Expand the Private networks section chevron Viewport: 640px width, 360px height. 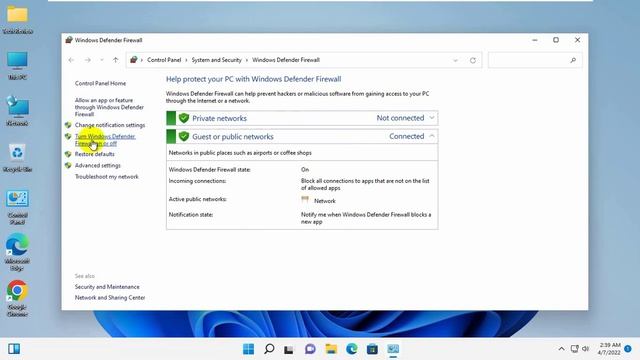click(x=432, y=118)
